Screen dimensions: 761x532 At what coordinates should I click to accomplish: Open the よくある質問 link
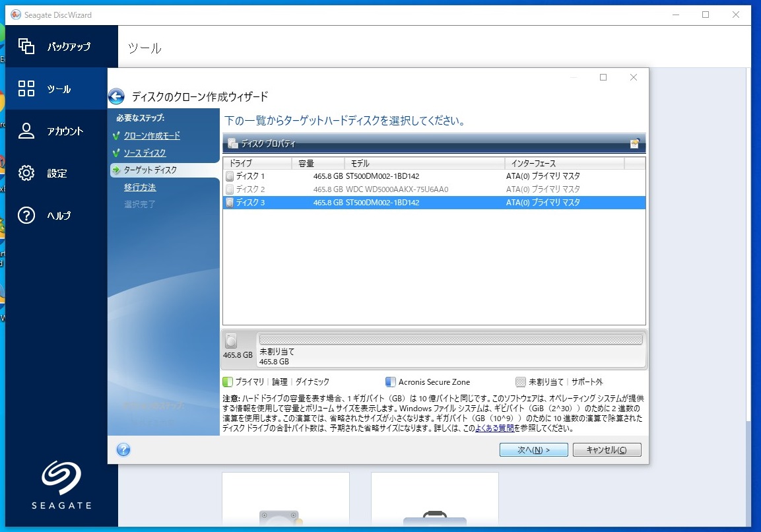[x=494, y=428]
